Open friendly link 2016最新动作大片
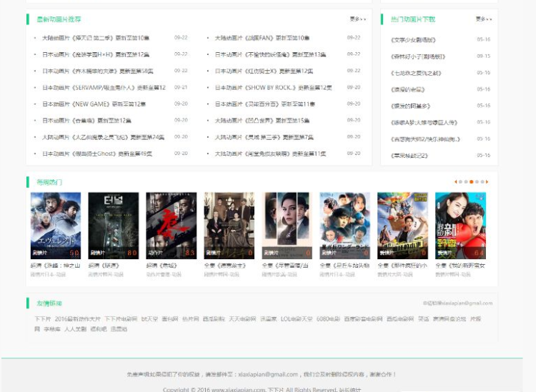The image size is (536, 392). tap(78, 319)
